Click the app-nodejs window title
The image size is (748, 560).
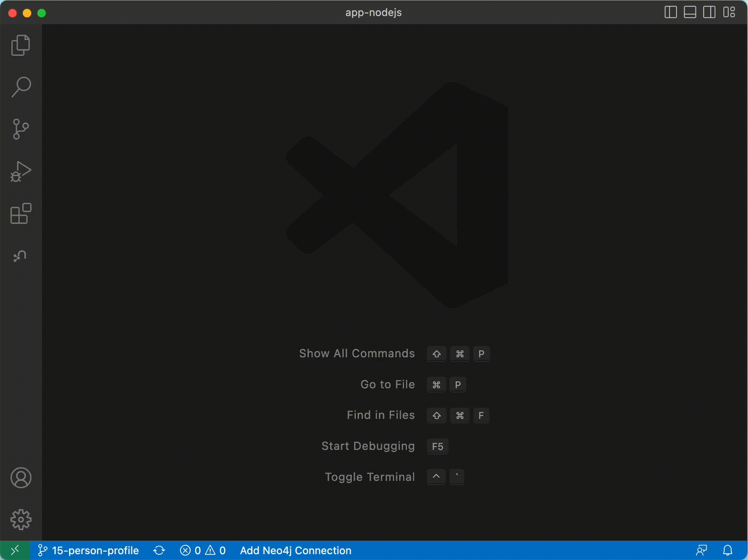click(x=373, y=12)
